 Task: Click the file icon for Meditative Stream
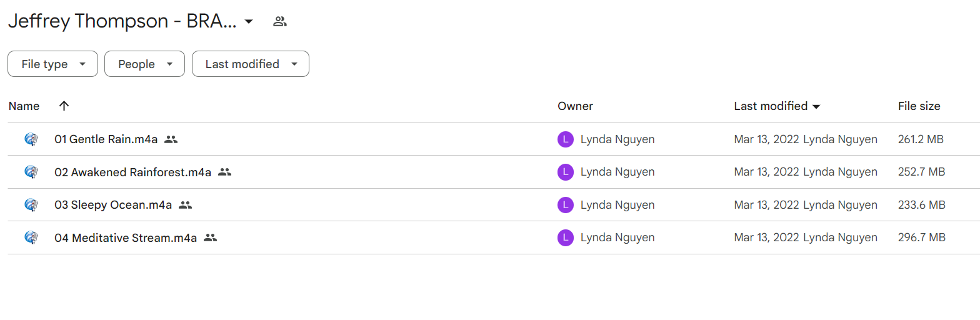[x=31, y=237]
